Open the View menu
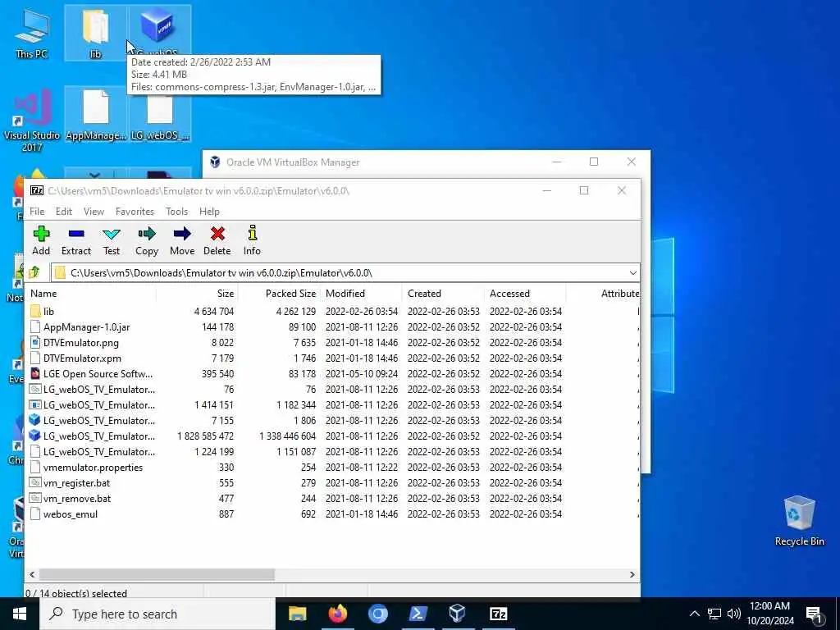Screen dimensions: 840x630 coord(94,212)
